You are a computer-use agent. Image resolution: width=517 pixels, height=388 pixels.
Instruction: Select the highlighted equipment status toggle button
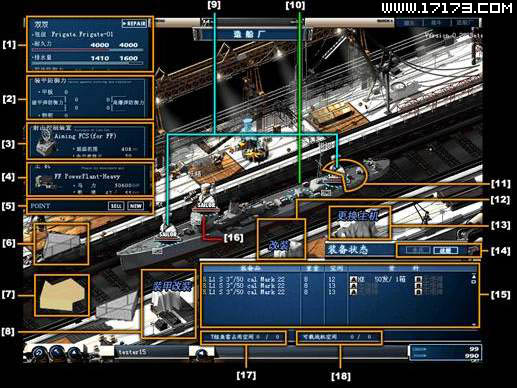coord(446,251)
